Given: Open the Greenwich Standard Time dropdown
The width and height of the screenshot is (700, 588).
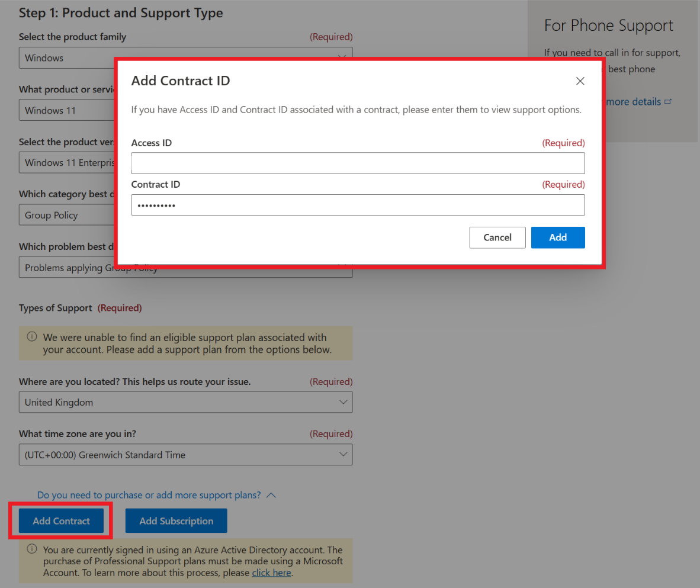Looking at the screenshot, I should click(185, 455).
